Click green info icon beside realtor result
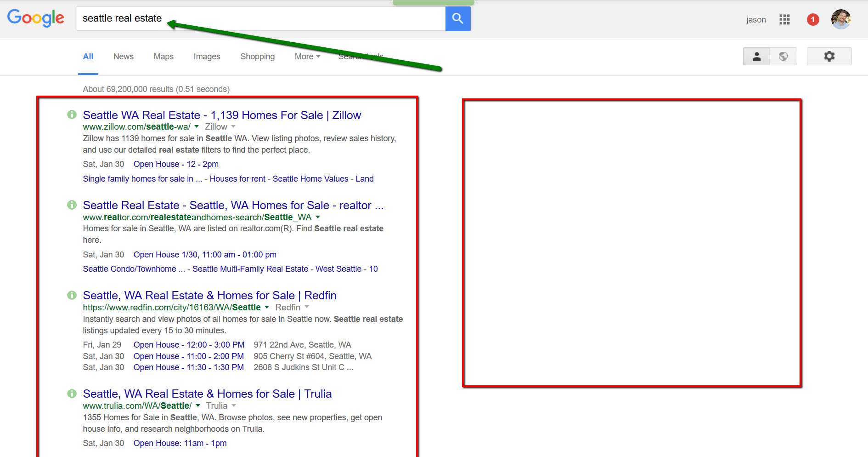This screenshot has width=868, height=457. tap(72, 205)
